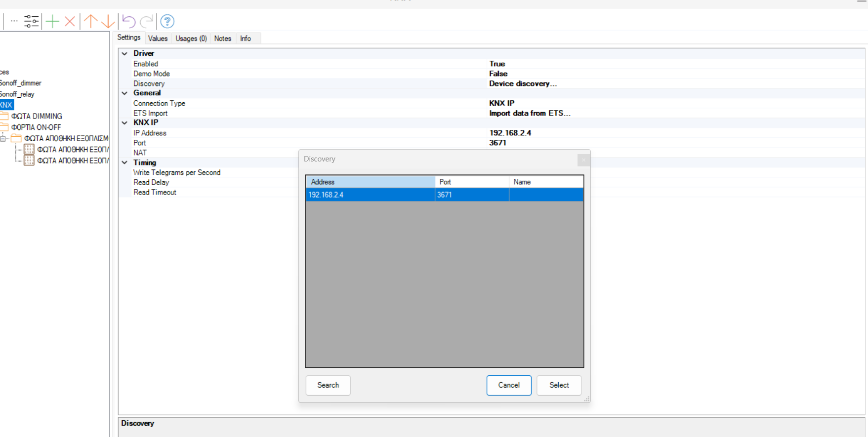The height and width of the screenshot is (437, 868).
Task: Collapse the Driver section
Action: (x=124, y=53)
